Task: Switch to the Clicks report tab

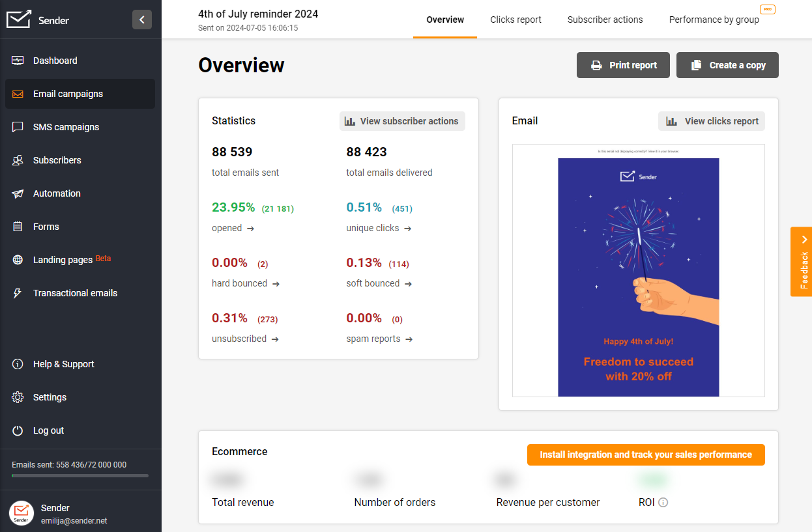Action: pyautogui.click(x=515, y=20)
